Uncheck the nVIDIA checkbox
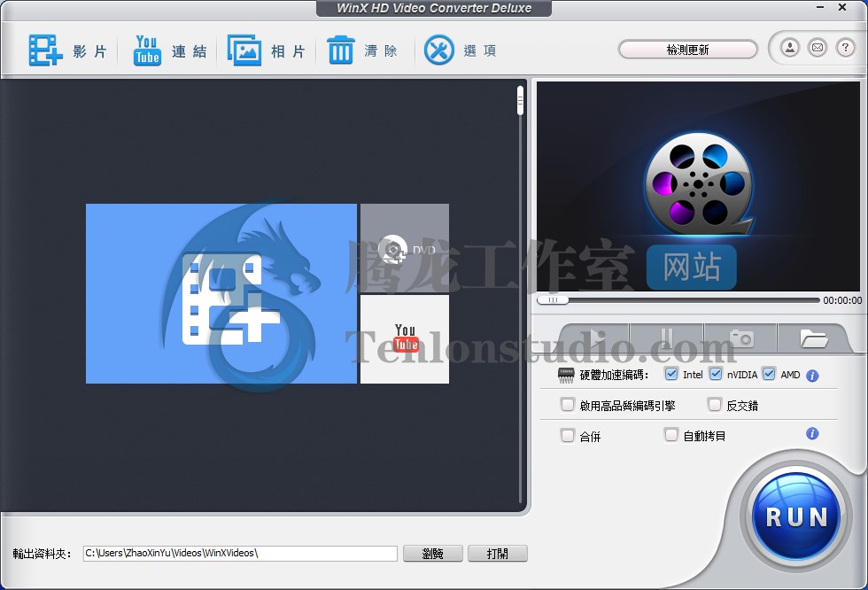The width and height of the screenshot is (868, 590). (716, 374)
